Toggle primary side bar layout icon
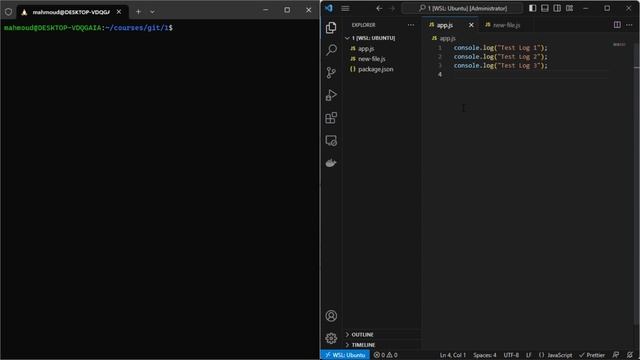This screenshot has width=640, height=360. point(533,8)
